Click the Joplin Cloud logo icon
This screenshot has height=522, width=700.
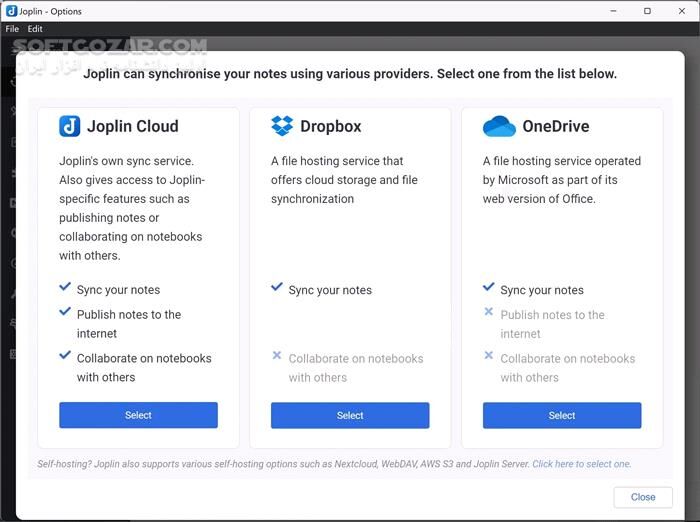point(69,126)
